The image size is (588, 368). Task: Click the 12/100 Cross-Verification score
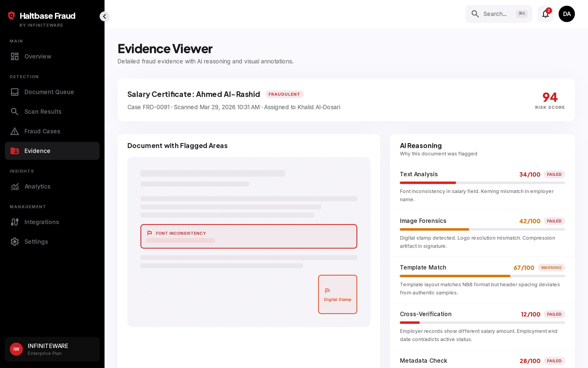tap(531, 314)
